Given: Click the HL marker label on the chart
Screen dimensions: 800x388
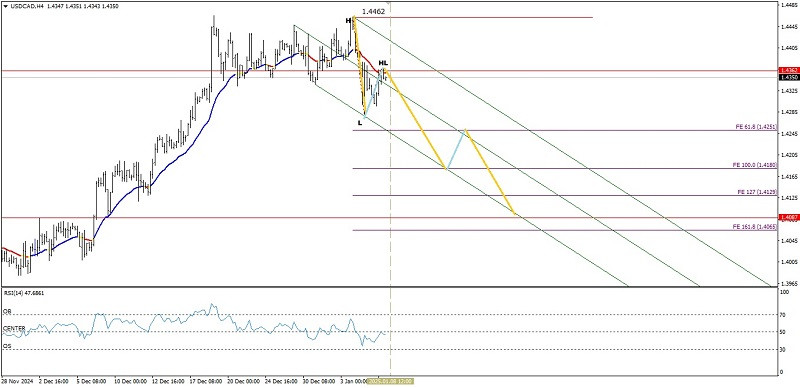Looking at the screenshot, I should [383, 63].
